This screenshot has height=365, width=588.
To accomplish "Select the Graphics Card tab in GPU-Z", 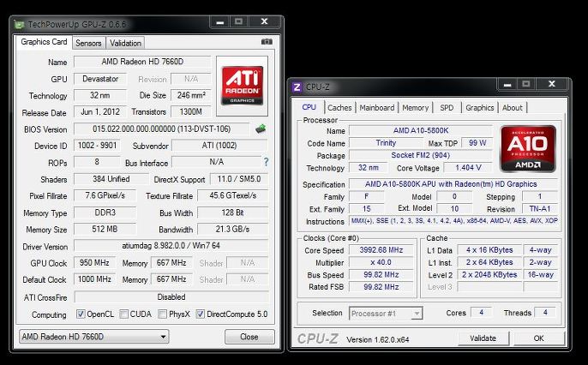I will tap(44, 42).
